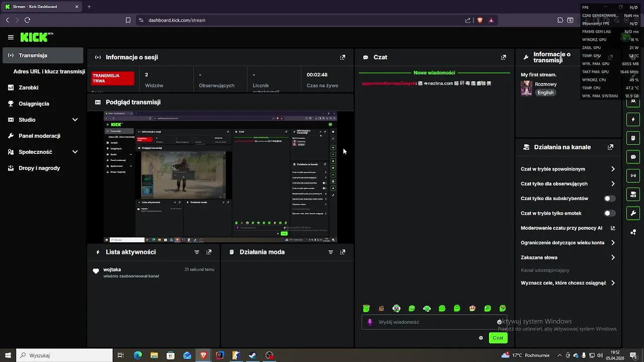Click the address bar URL dashboard.kick.com/stream

pos(177,20)
